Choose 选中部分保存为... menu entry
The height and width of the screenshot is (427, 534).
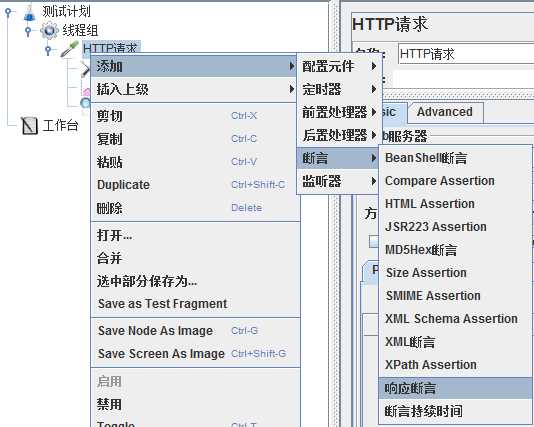pos(195,281)
